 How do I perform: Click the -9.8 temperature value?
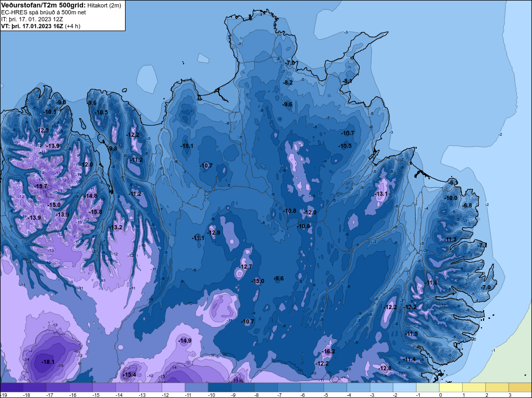pos(112,148)
